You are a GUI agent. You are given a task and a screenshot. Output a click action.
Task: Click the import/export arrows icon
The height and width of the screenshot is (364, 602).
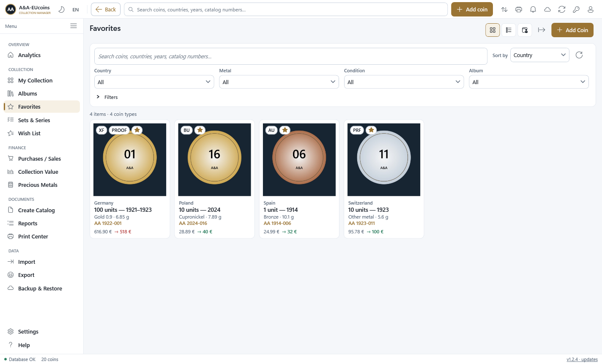504,9
